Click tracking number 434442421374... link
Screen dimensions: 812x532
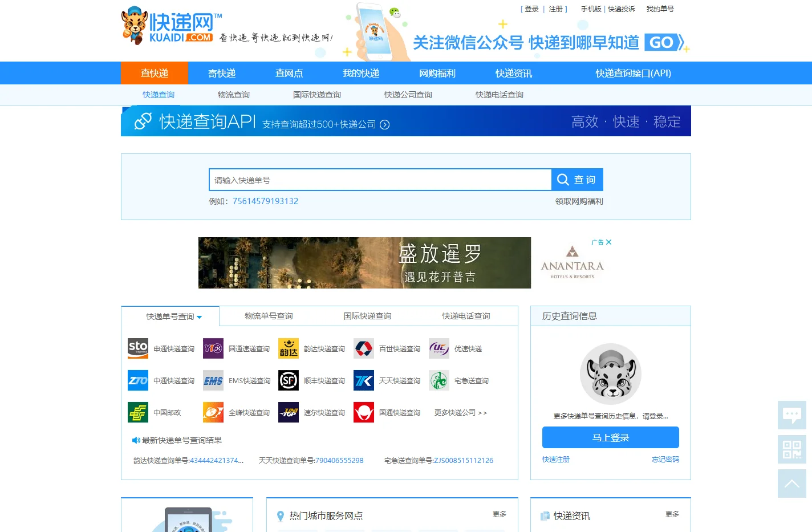pyautogui.click(x=217, y=461)
